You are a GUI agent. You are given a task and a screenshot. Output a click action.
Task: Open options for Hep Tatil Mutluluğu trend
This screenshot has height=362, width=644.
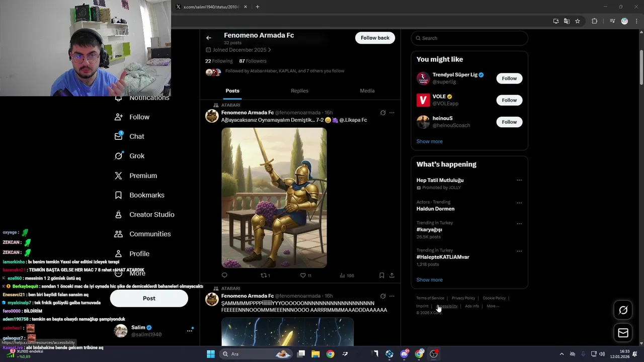519,180
